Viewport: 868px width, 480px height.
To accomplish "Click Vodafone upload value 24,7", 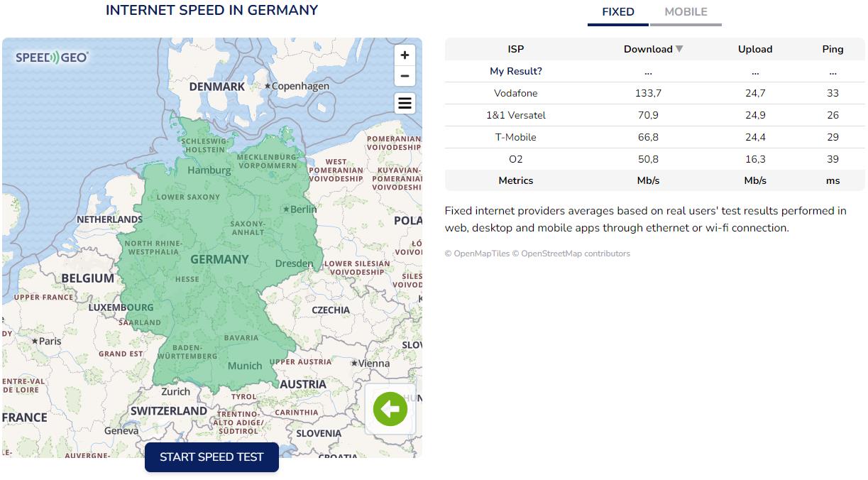I will [755, 93].
